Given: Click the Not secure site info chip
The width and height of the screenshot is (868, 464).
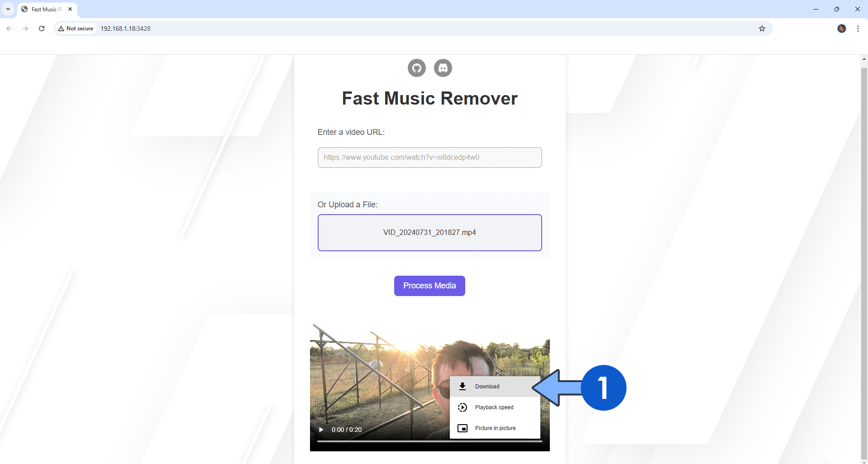Looking at the screenshot, I should [76, 29].
